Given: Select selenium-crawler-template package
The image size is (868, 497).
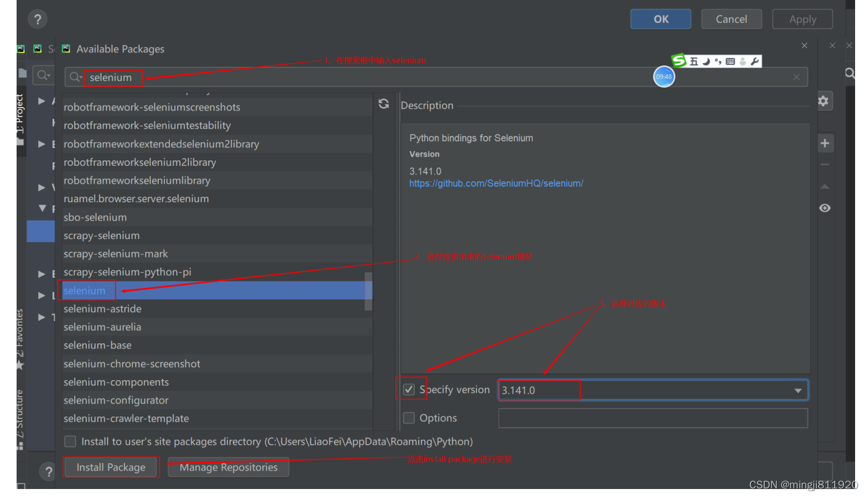Looking at the screenshot, I should 217,418.
